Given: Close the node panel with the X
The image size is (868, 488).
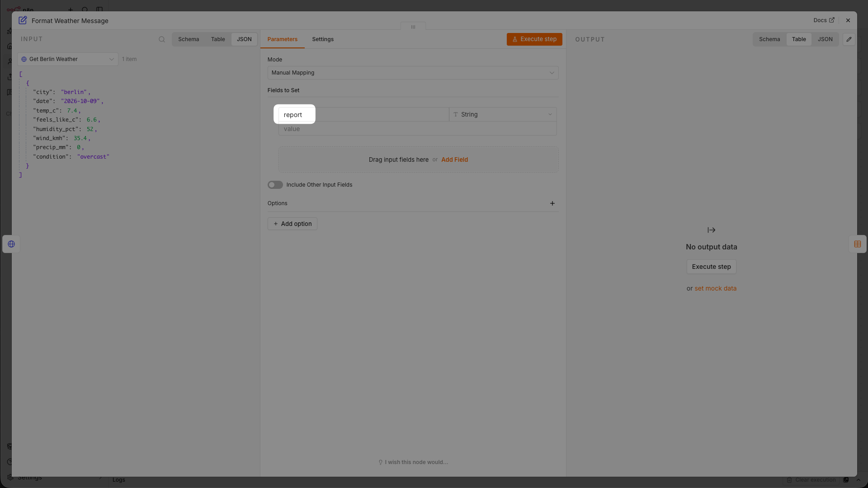Looking at the screenshot, I should 848,20.
